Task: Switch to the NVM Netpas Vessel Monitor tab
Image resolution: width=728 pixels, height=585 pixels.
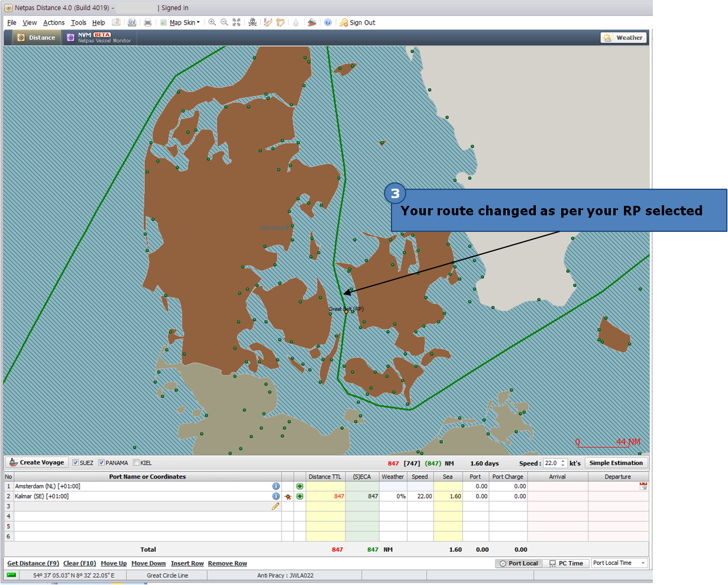Action: pos(99,37)
